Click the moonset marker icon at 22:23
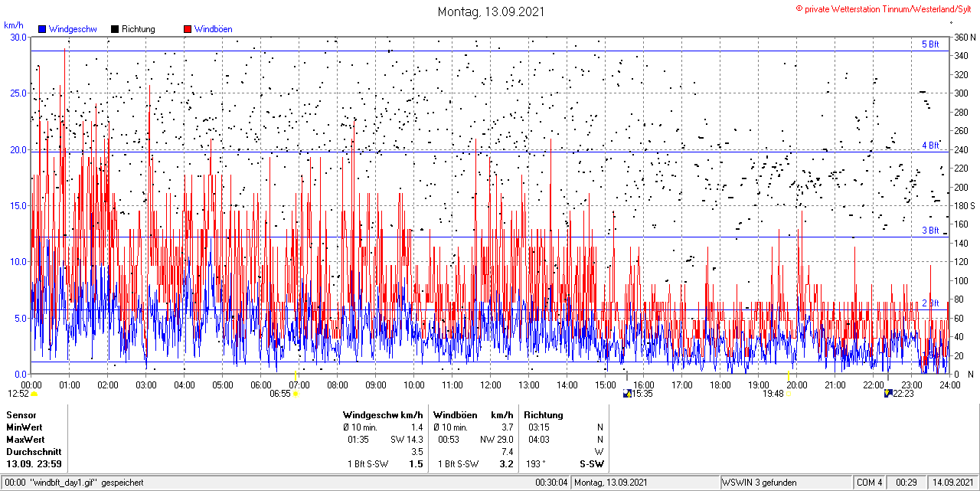This screenshot has height=491, width=980. tap(887, 394)
